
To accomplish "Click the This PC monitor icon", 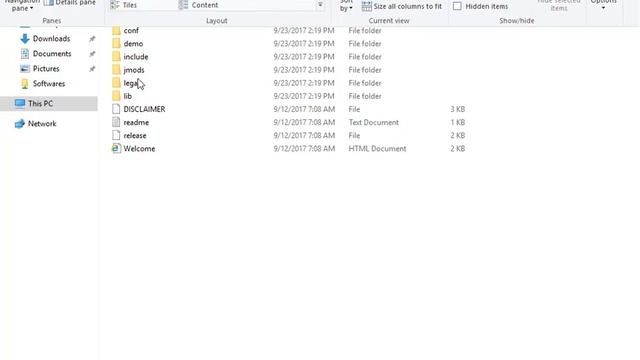I will pos(20,103).
